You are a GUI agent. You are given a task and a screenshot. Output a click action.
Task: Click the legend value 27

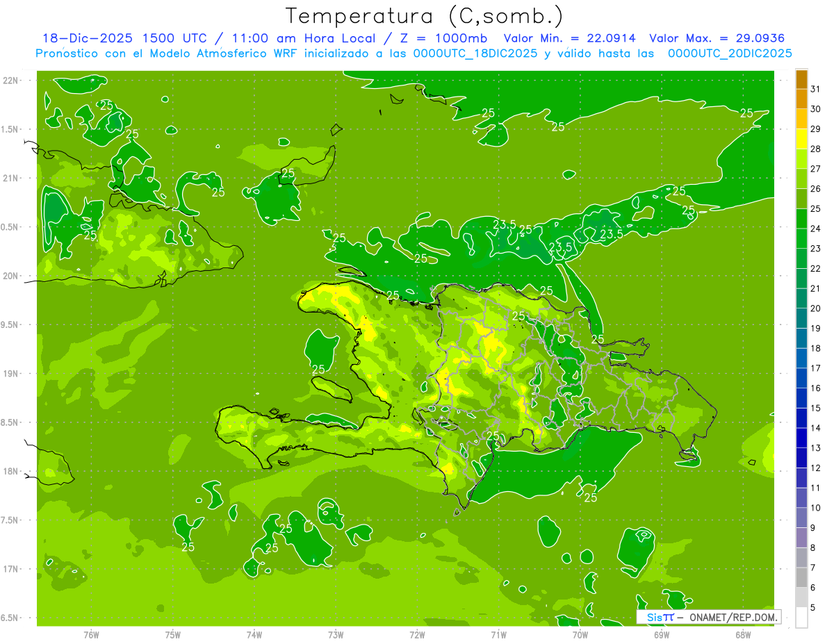(x=816, y=169)
